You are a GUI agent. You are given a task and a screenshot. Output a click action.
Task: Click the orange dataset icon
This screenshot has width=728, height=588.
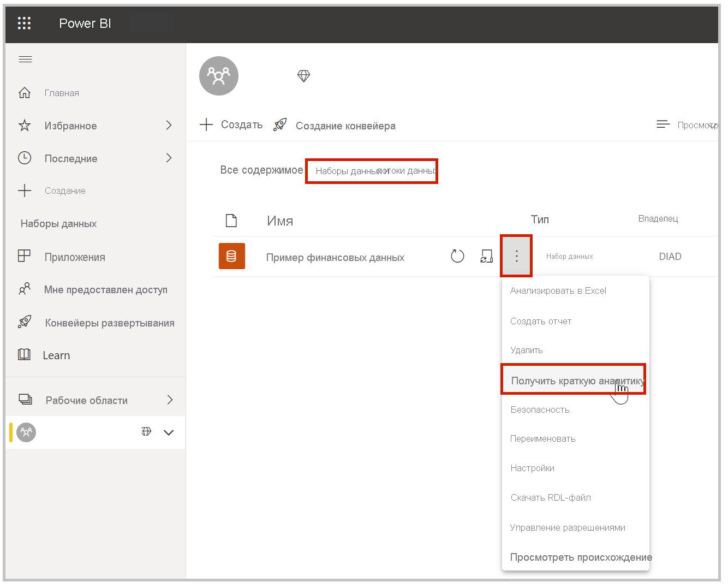pos(232,256)
